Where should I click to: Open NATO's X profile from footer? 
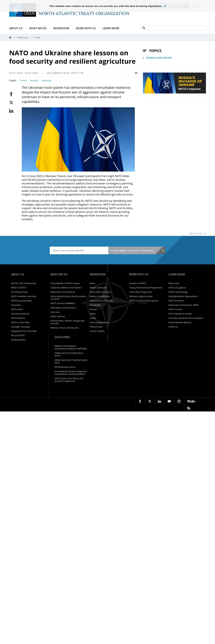[x=150, y=401]
